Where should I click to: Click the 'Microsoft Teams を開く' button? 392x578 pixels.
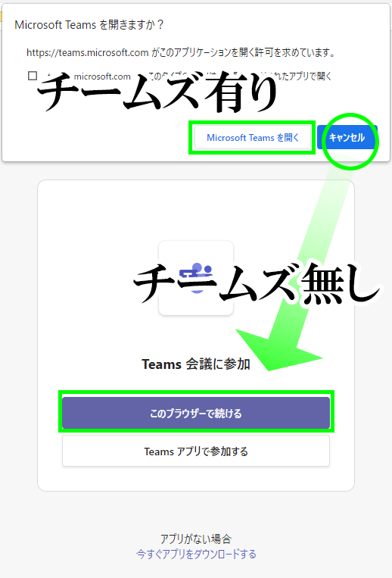pyautogui.click(x=253, y=138)
